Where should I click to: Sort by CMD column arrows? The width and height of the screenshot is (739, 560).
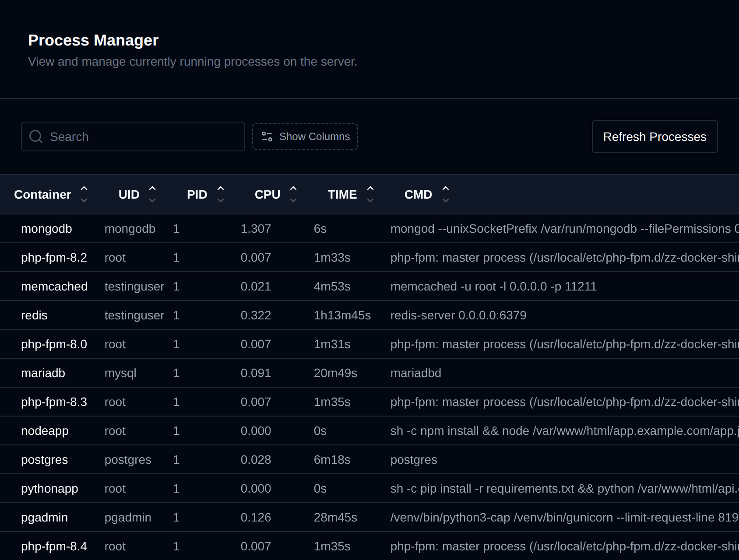(446, 194)
